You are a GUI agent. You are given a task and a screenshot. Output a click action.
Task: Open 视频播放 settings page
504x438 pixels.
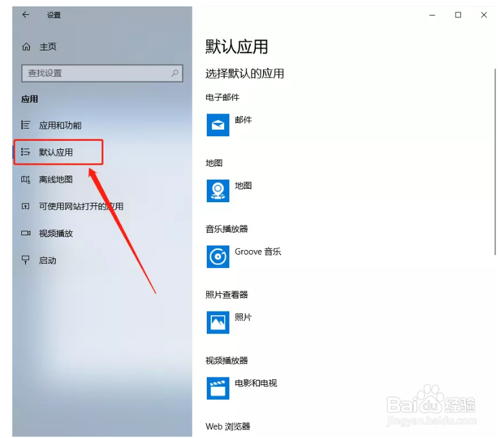tap(56, 233)
